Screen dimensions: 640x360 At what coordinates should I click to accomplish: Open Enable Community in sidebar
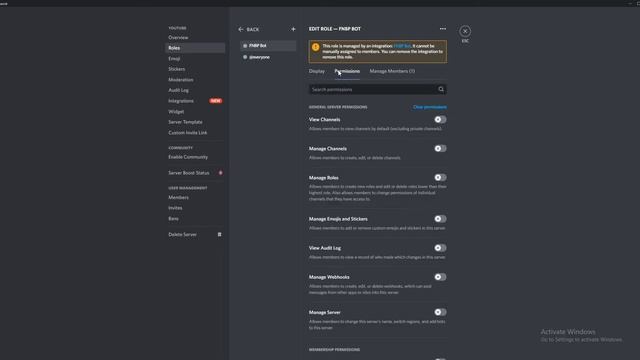195,157
